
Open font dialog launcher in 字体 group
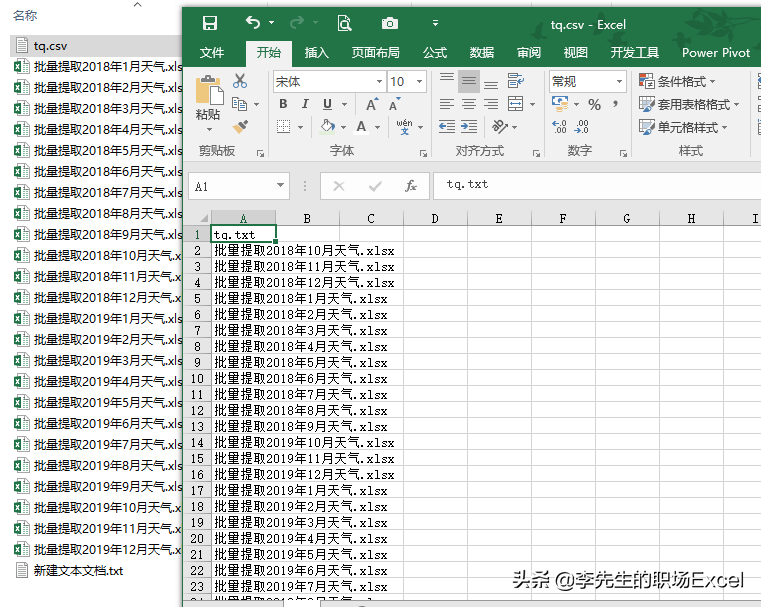(x=423, y=153)
